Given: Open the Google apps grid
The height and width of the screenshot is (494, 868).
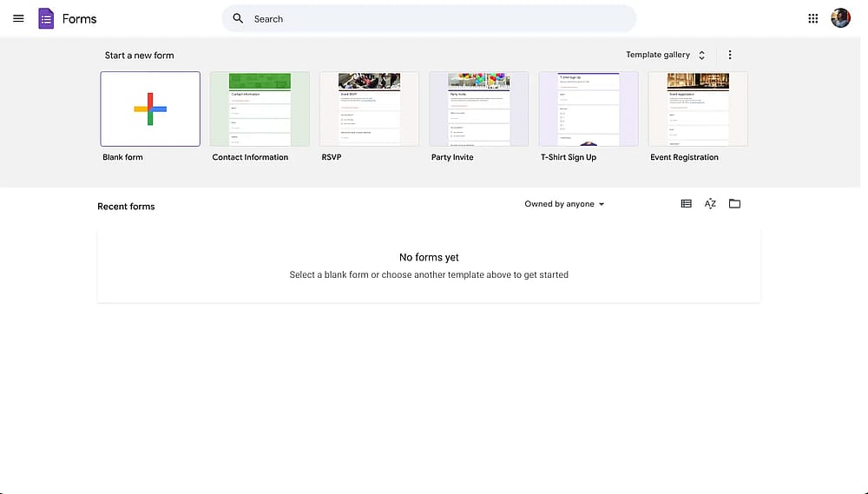Looking at the screenshot, I should point(812,18).
